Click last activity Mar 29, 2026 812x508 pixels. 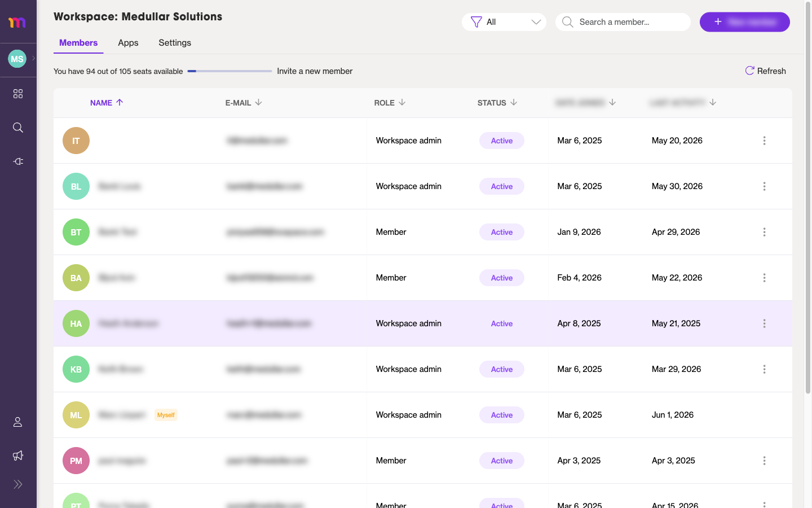[x=677, y=369]
